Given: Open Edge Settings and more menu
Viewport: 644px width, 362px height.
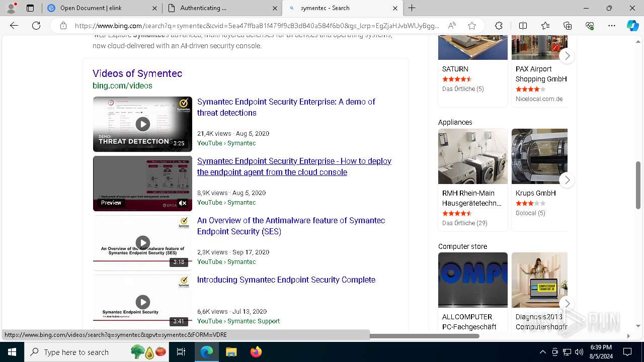Looking at the screenshot, I should 612,26.
